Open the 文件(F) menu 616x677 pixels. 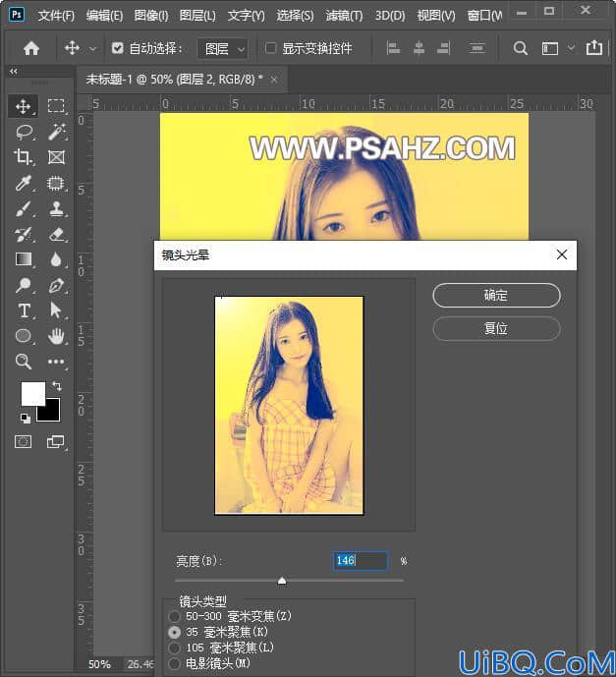point(56,16)
